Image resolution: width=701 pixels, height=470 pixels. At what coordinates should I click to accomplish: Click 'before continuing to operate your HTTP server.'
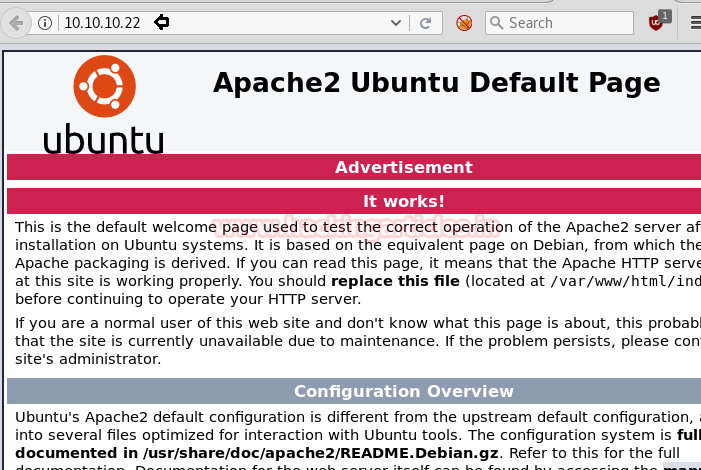(x=188, y=299)
